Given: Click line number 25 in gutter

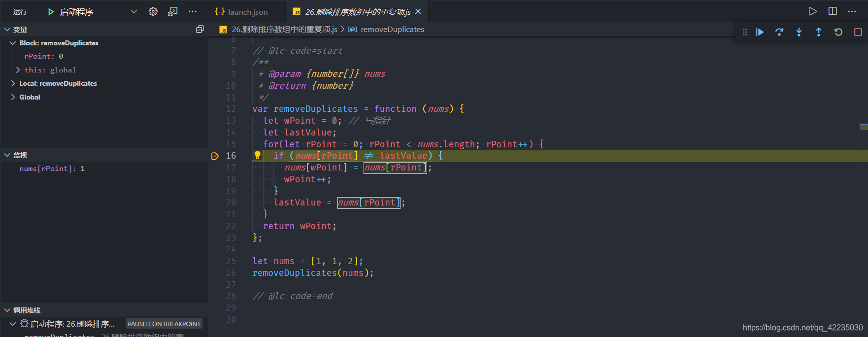Looking at the screenshot, I should click(231, 261).
